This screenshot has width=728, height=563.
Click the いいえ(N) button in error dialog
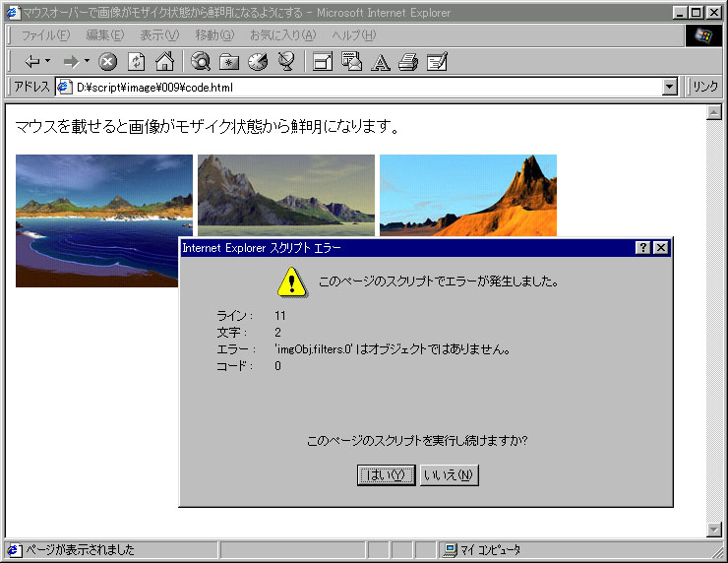click(x=449, y=475)
